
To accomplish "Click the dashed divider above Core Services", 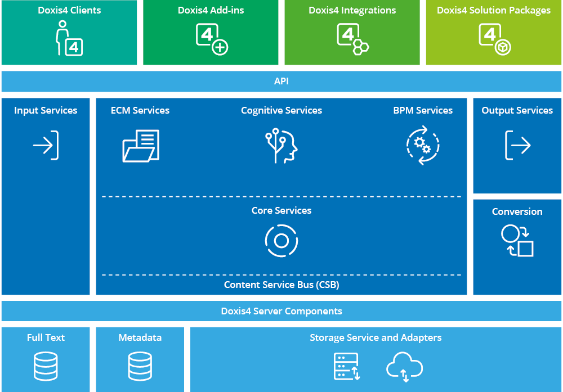I will [x=281, y=196].
